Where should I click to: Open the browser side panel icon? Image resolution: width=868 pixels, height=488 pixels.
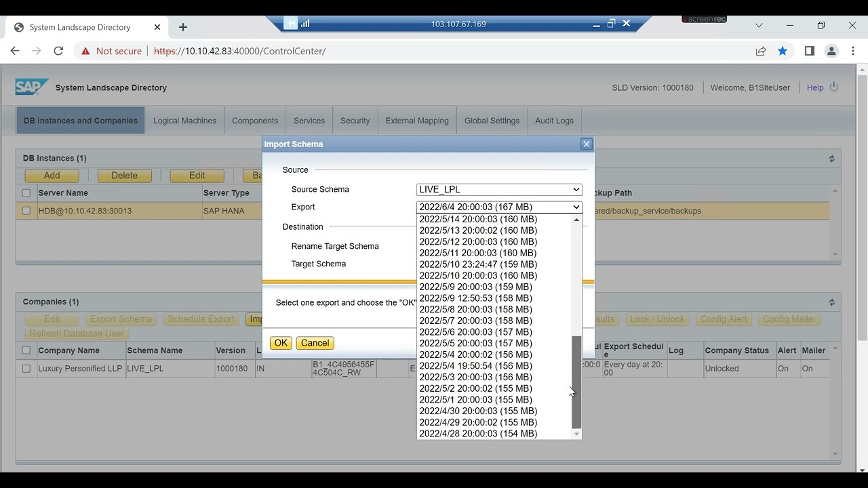pos(809,51)
